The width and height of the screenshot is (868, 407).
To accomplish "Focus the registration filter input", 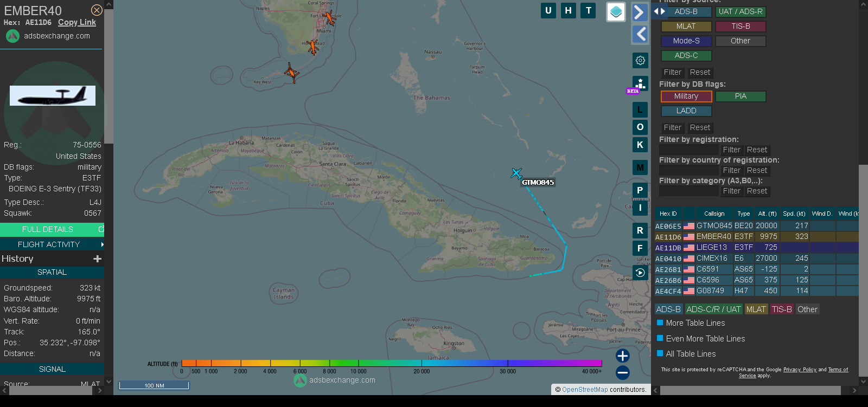I will [x=688, y=150].
